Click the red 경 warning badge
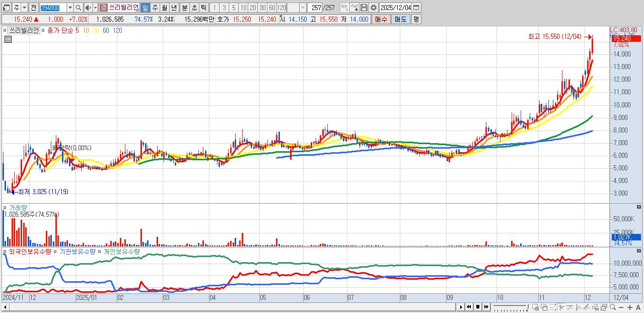This screenshot has height=313, width=644. click(x=103, y=8)
